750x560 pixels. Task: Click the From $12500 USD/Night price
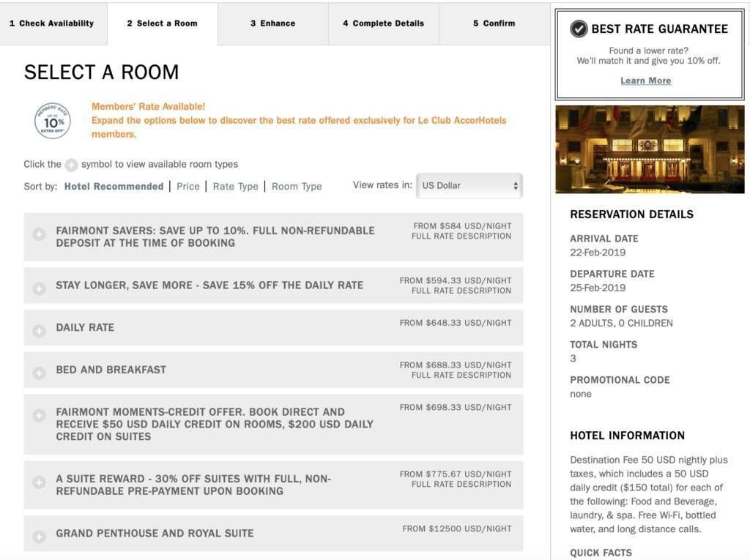[457, 529]
